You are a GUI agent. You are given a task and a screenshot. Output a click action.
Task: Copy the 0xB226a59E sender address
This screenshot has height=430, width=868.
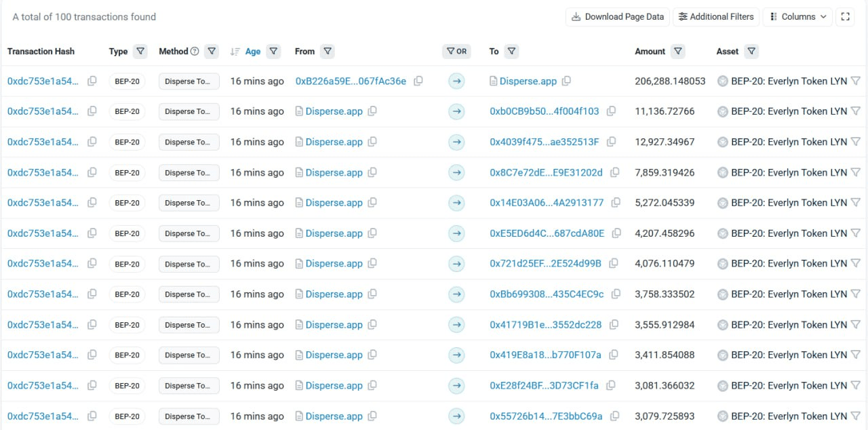(418, 81)
